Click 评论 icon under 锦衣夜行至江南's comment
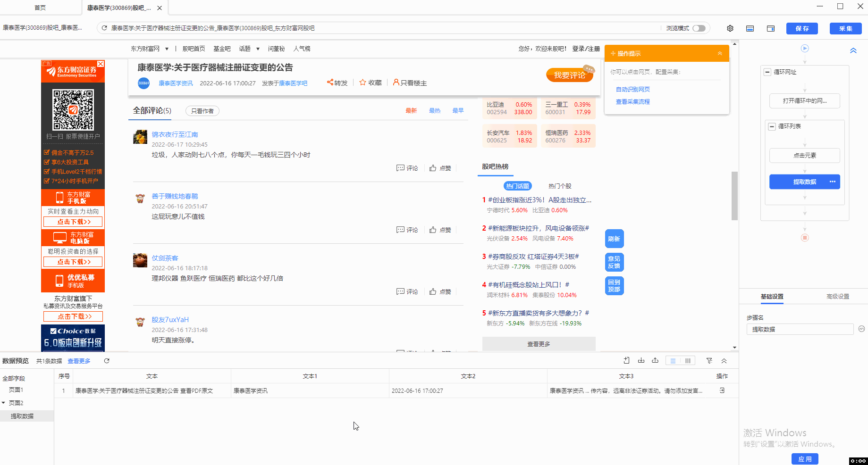This screenshot has height=465, width=868. [x=400, y=168]
